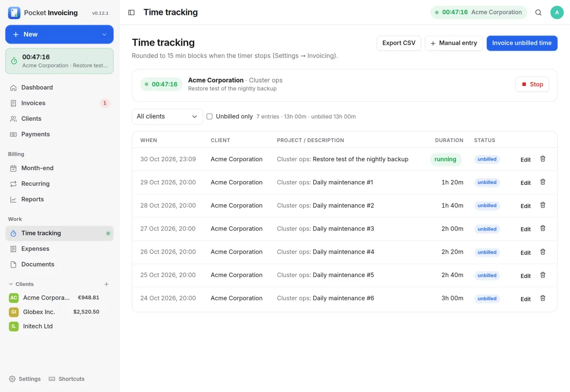Open header timer pill for Acme Corporation
The height and width of the screenshot is (392, 570).
click(479, 12)
